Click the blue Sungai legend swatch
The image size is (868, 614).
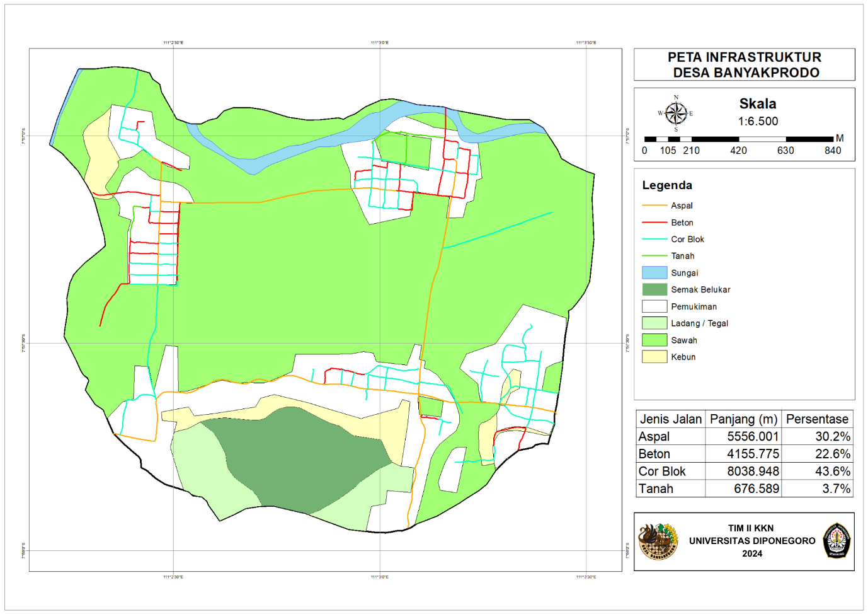click(654, 273)
